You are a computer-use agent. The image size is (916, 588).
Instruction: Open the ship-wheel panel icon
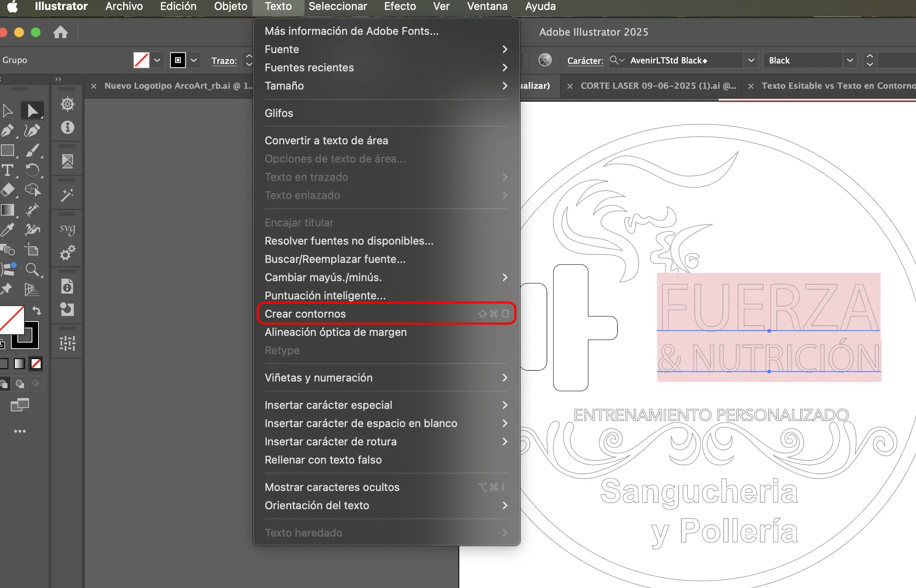pos(67,104)
